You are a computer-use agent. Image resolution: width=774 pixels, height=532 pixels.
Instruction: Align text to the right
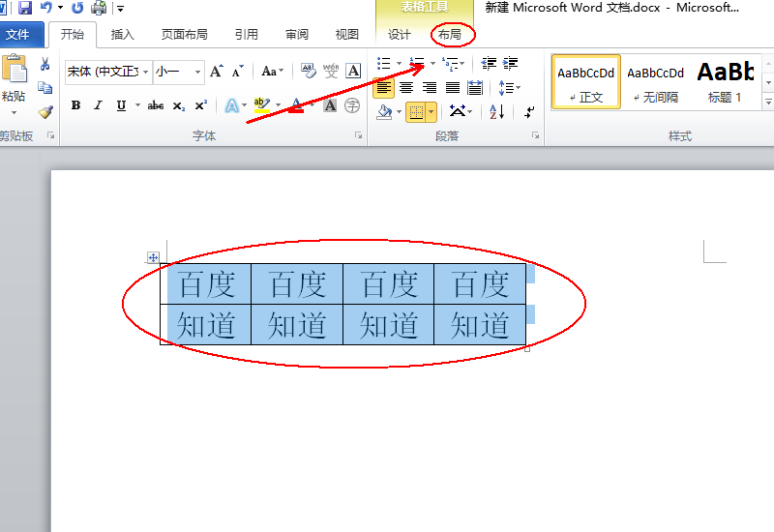(429, 88)
